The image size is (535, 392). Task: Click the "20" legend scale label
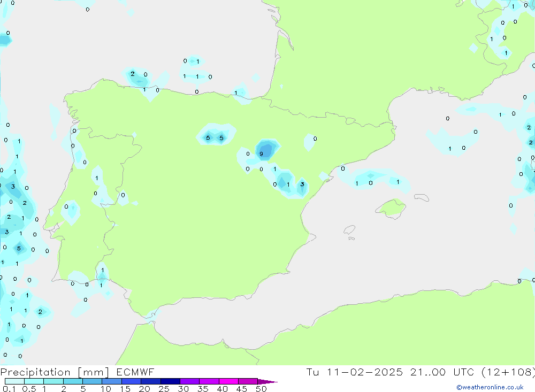(144, 389)
